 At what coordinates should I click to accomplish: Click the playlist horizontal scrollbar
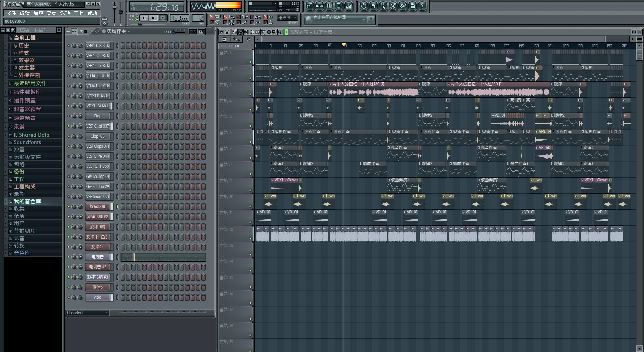pyautogui.click(x=433, y=39)
